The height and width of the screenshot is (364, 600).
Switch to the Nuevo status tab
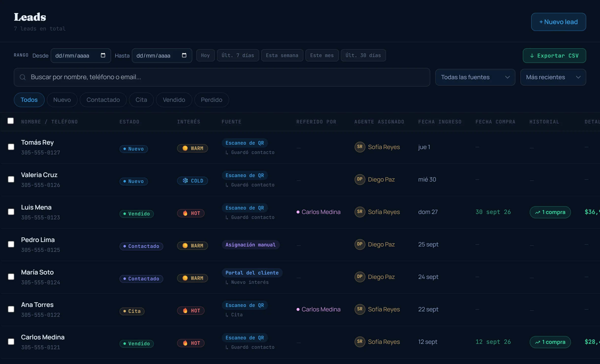pos(62,100)
